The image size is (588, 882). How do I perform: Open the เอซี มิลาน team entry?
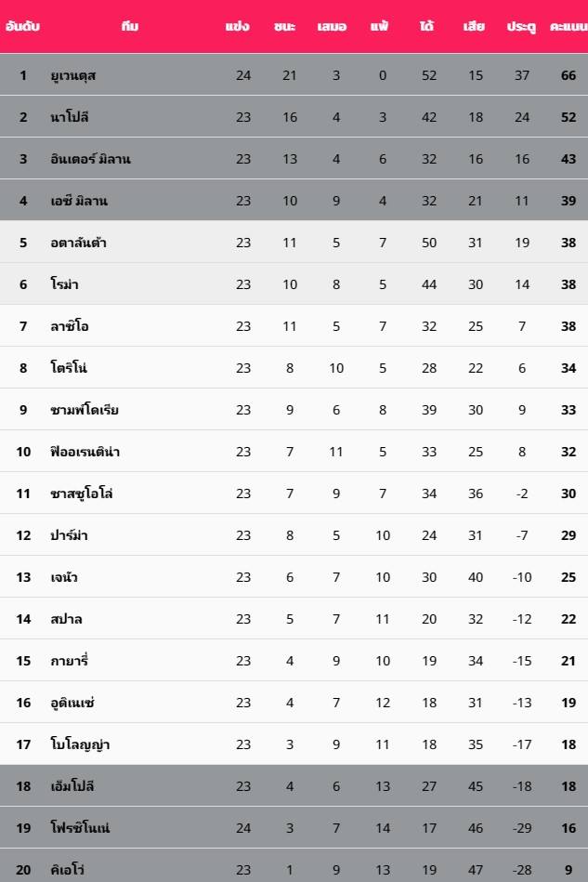[79, 201]
